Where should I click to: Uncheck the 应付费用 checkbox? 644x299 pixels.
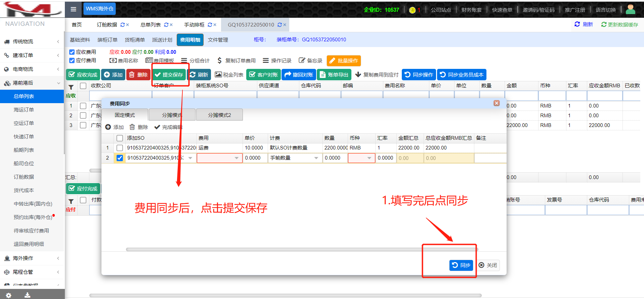(x=72, y=60)
